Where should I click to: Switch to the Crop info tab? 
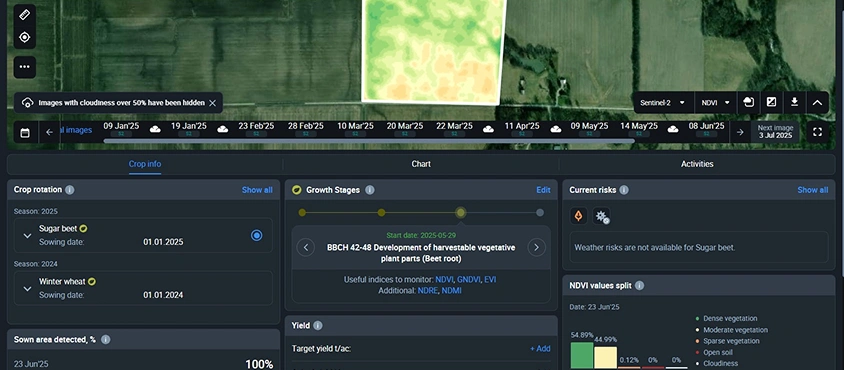click(145, 164)
